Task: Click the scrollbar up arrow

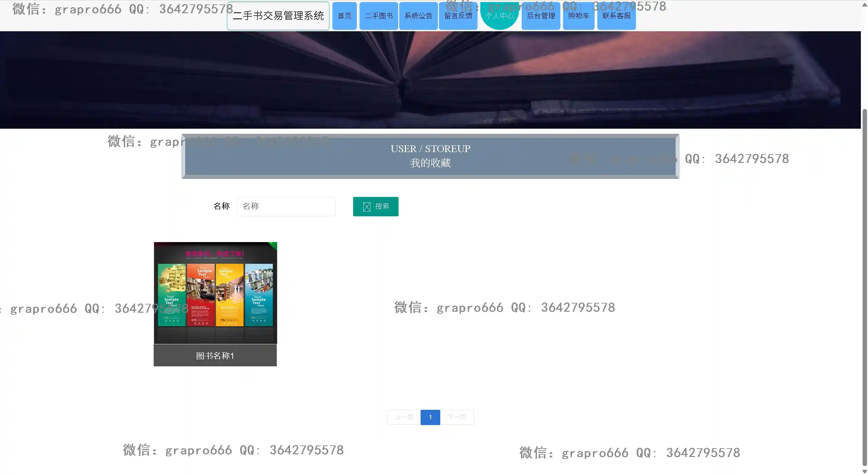Action: point(864,4)
